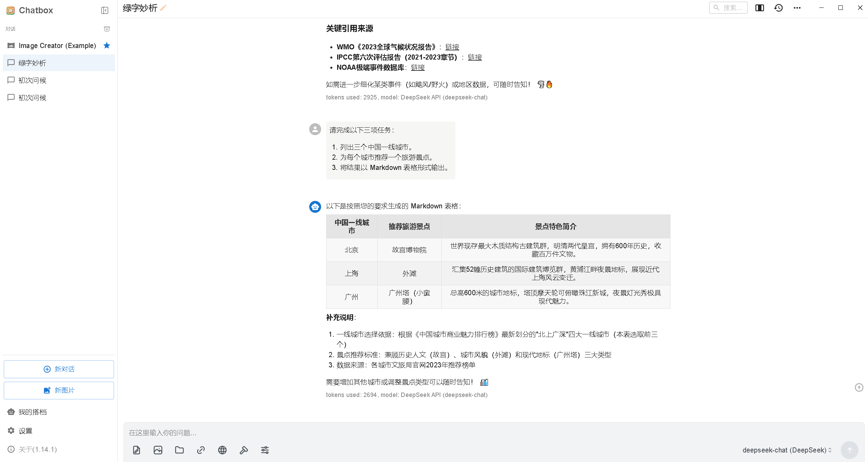868x462 pixels.
Task: Open the history clock icon
Action: pos(778,8)
